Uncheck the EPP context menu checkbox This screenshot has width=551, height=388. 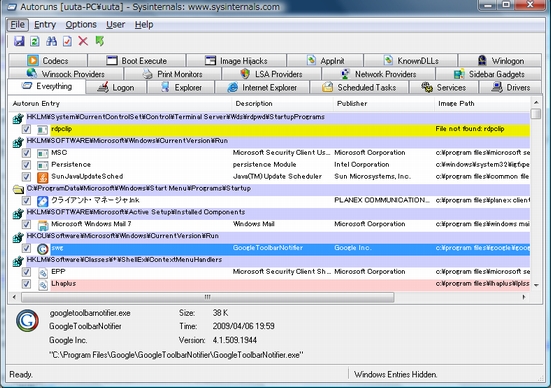[26, 272]
